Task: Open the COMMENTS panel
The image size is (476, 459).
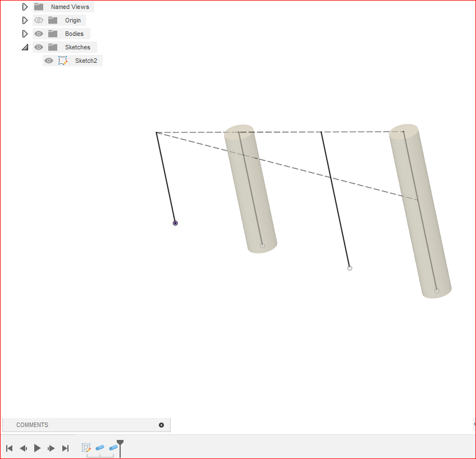Action: (x=32, y=425)
